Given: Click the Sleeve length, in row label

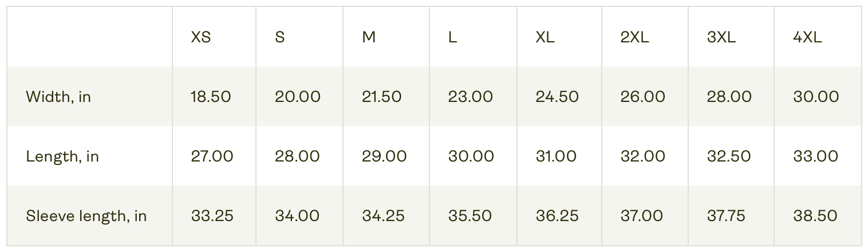Looking at the screenshot, I should (x=86, y=216).
